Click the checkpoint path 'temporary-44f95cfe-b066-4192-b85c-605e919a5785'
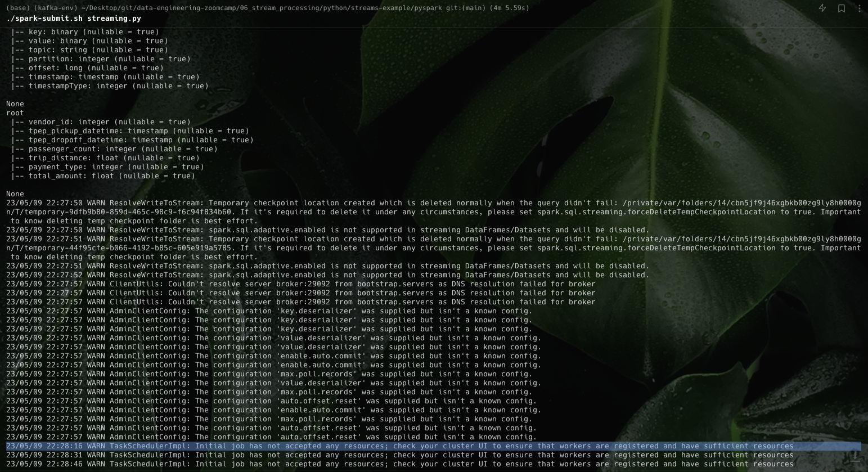This screenshot has width=868, height=472. point(128,248)
